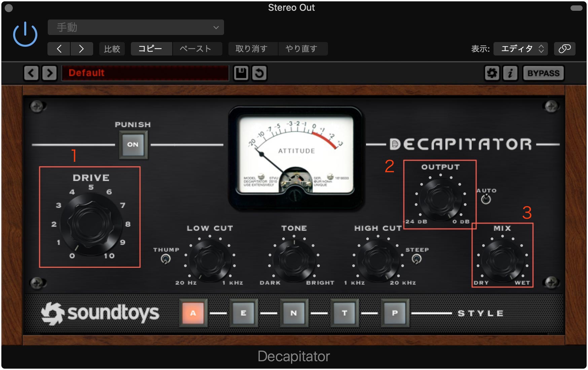Toggle the AUTO switch near Output
588x370 pixels.
pyautogui.click(x=485, y=200)
